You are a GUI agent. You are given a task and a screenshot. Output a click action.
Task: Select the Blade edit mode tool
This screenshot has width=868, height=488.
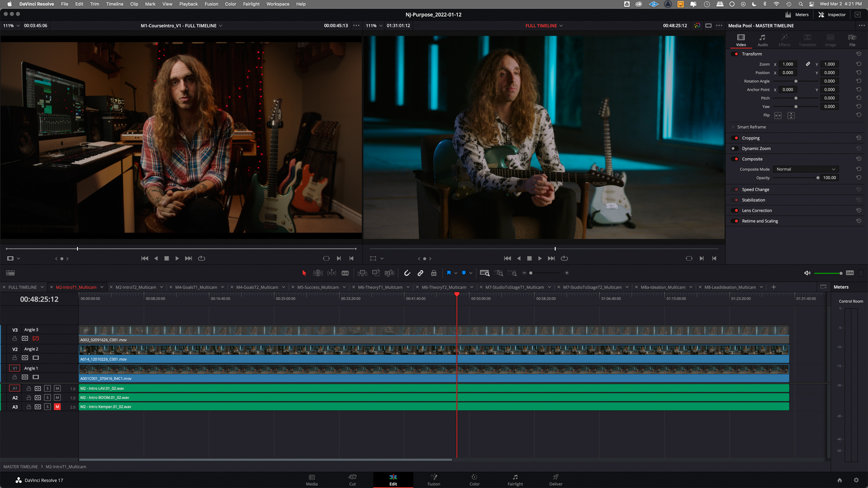345,273
